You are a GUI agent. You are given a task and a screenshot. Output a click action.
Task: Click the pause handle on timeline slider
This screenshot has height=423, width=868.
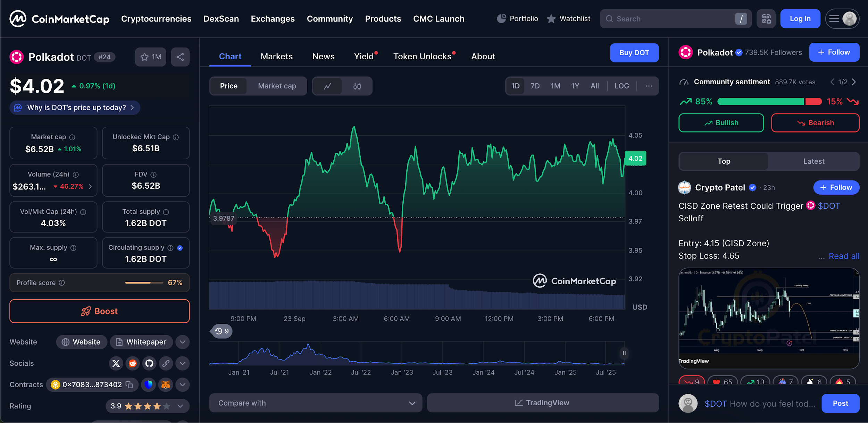(x=624, y=353)
